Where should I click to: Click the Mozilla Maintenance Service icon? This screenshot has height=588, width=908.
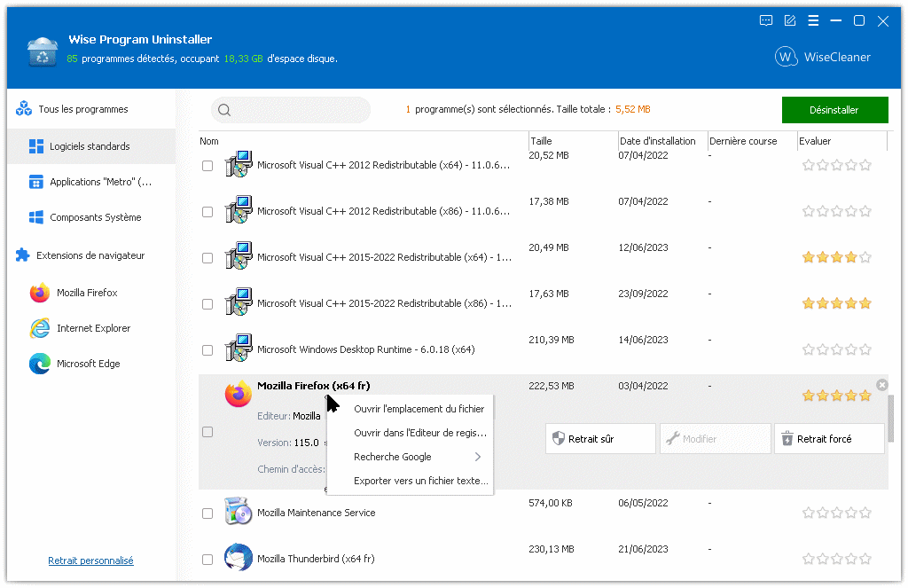click(238, 511)
